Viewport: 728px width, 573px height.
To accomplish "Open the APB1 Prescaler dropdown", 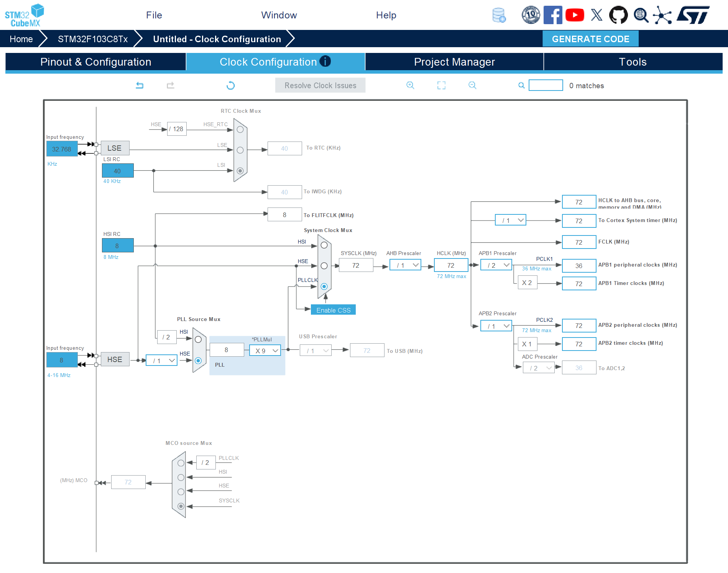I will [x=496, y=265].
